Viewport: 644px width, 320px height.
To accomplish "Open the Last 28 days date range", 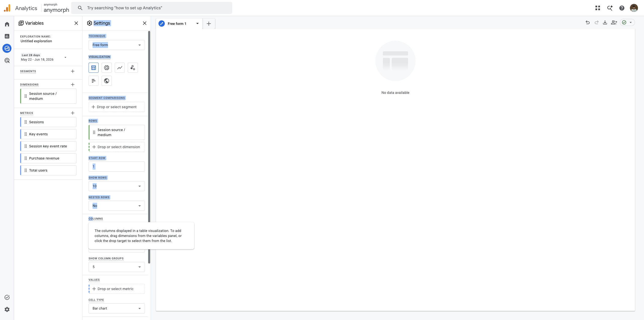I will (44, 57).
